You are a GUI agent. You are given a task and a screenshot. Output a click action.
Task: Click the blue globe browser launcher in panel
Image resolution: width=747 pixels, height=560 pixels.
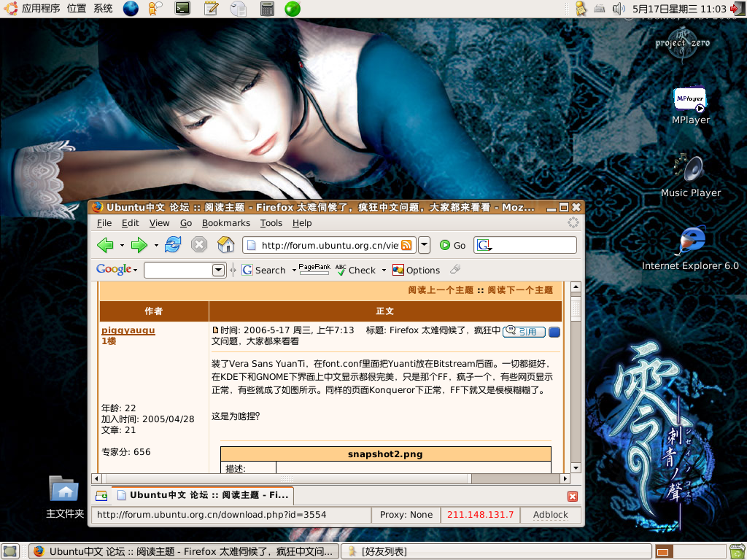point(131,9)
